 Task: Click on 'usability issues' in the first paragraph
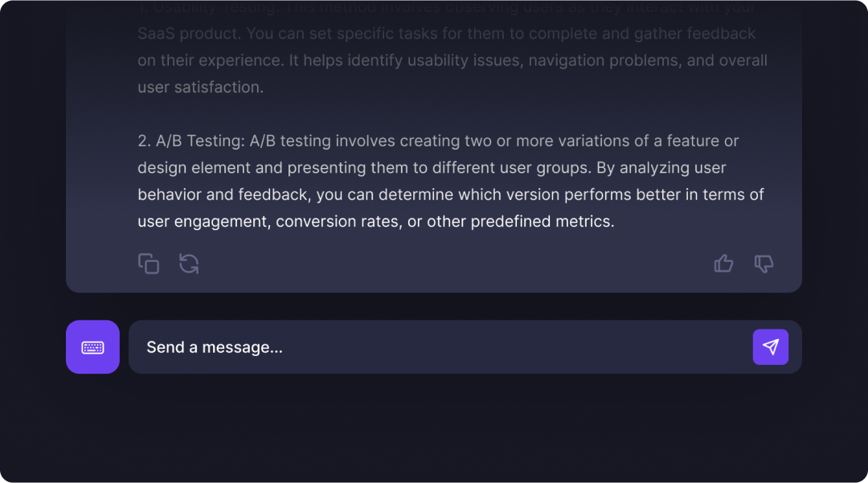point(465,60)
